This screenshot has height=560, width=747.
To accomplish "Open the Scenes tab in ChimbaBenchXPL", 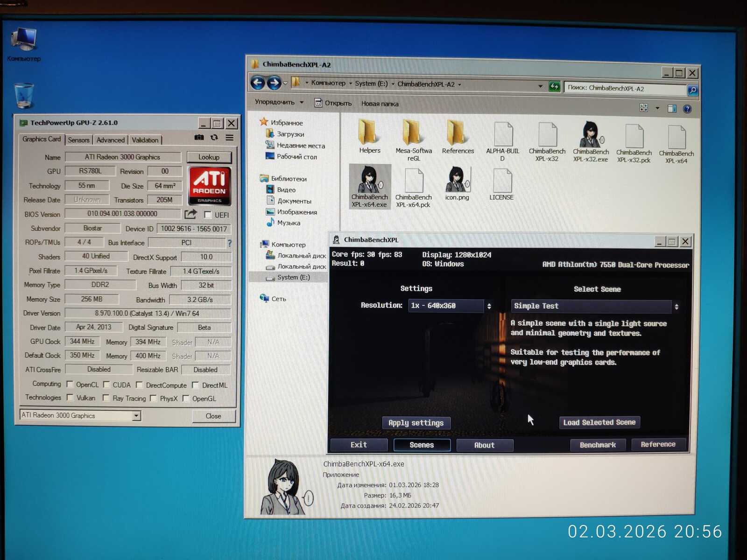I will coord(422,445).
